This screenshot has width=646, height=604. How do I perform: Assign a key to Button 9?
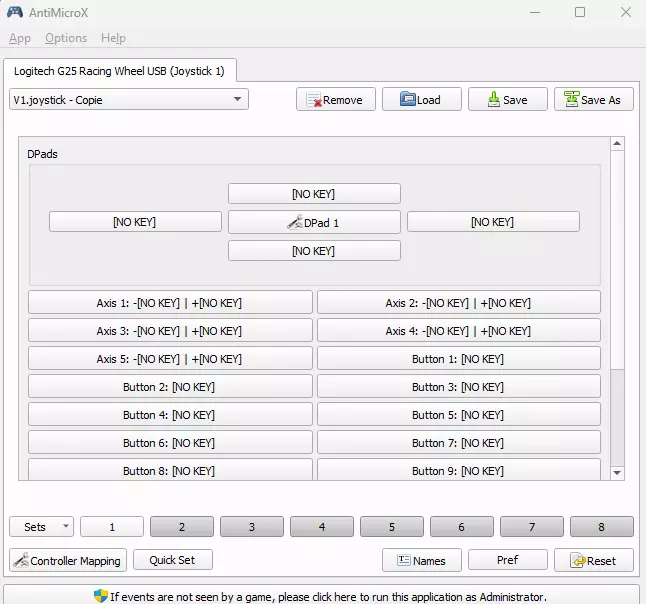[x=459, y=470]
